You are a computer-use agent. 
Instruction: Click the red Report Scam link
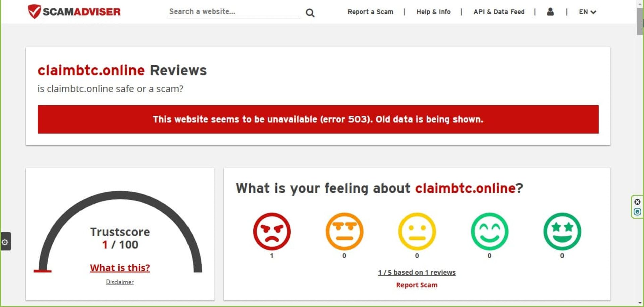(417, 285)
